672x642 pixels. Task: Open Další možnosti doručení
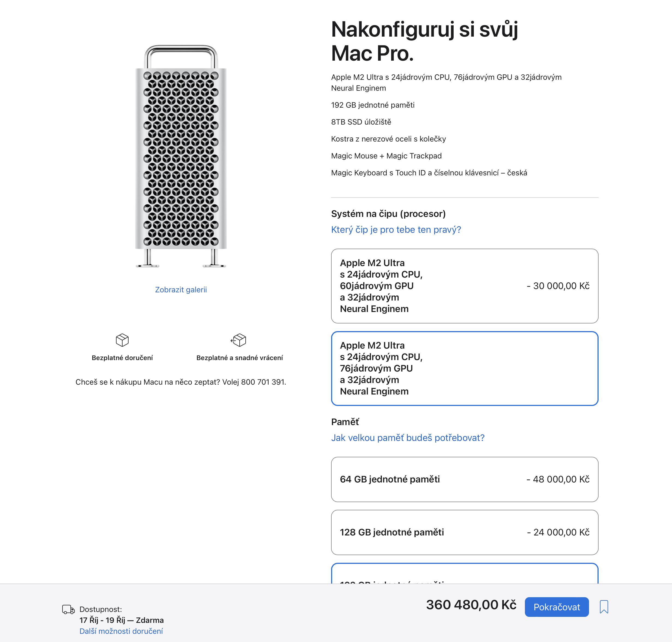coord(121,631)
